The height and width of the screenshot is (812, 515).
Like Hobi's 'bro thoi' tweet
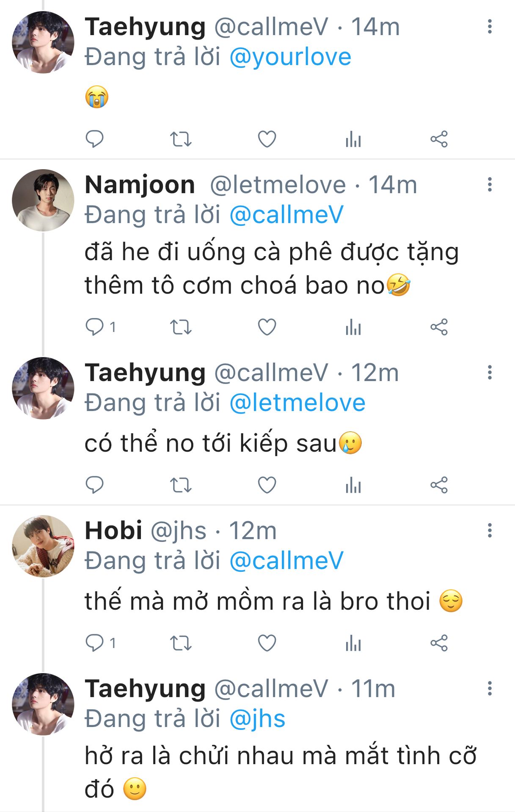click(267, 643)
